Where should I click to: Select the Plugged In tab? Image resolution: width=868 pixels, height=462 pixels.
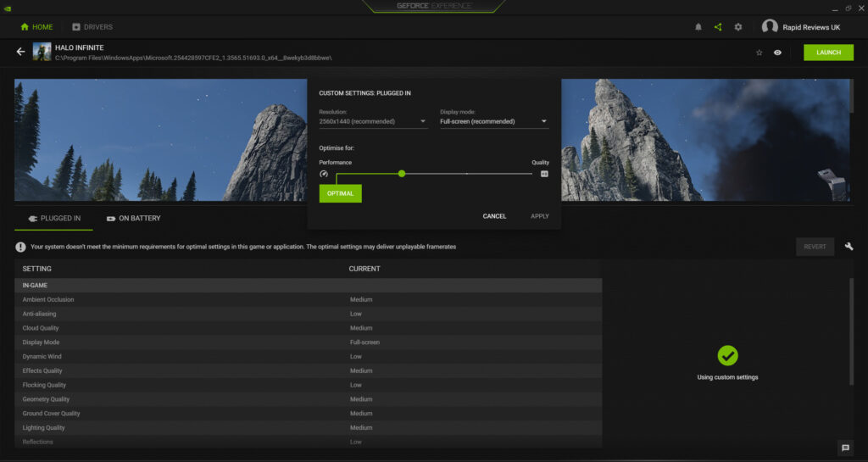pos(53,219)
